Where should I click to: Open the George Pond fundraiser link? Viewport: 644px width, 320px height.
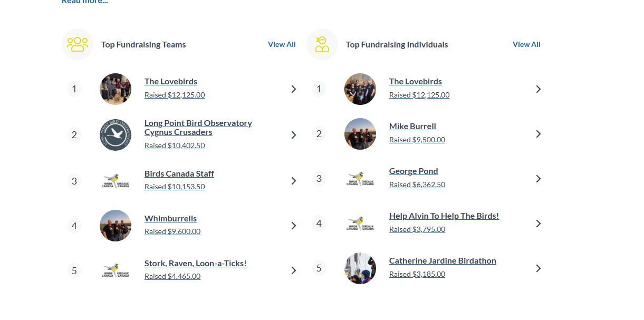pos(414,171)
